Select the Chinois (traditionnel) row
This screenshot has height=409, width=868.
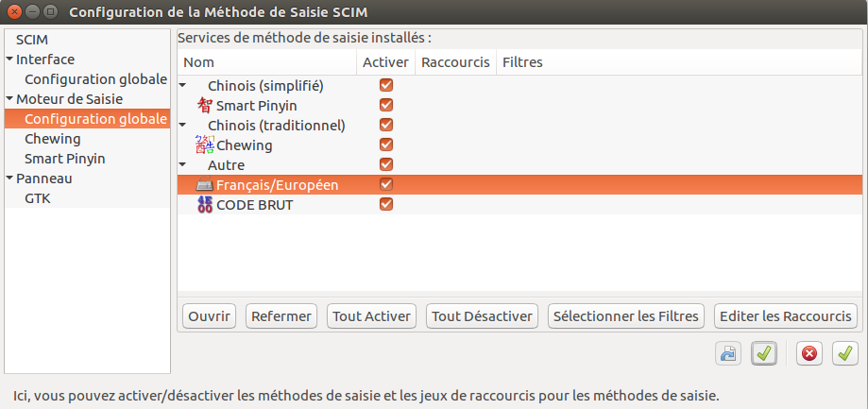(519, 125)
